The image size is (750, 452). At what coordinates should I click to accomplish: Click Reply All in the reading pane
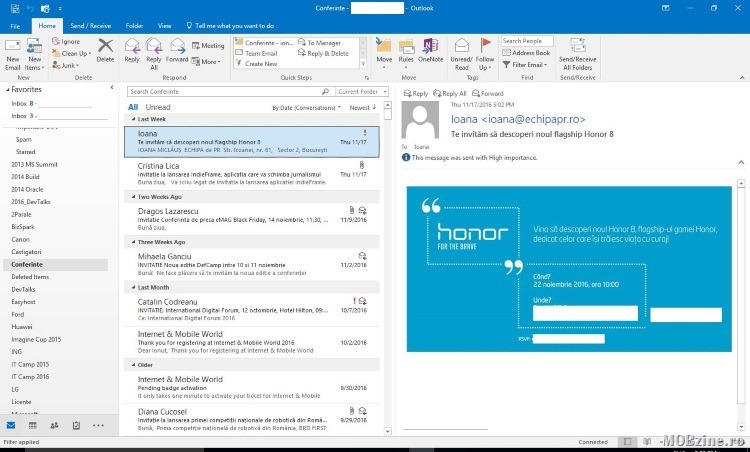[x=450, y=94]
